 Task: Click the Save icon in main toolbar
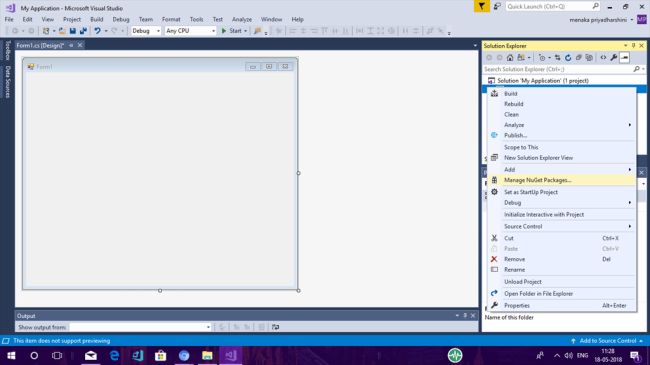click(x=73, y=31)
